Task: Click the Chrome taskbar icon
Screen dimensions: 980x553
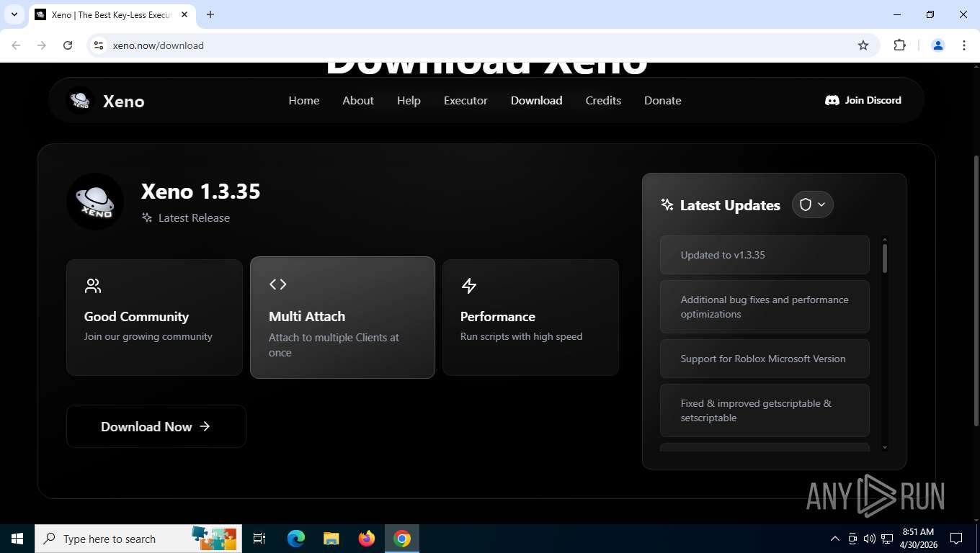Action: (402, 539)
